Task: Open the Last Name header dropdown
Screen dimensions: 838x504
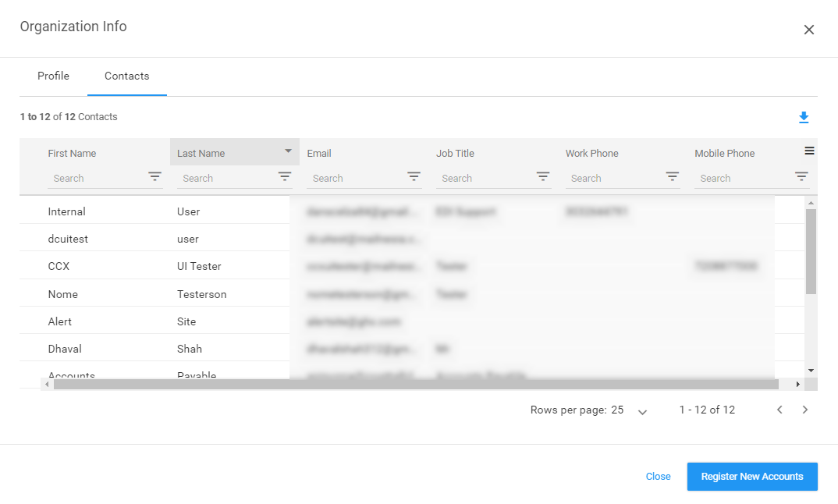Action: [x=288, y=151]
